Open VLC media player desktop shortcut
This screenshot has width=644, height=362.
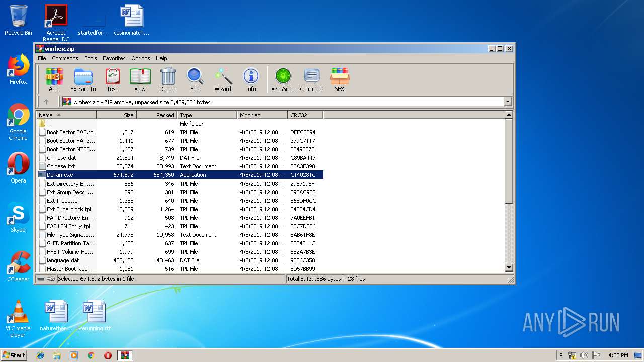(x=18, y=319)
